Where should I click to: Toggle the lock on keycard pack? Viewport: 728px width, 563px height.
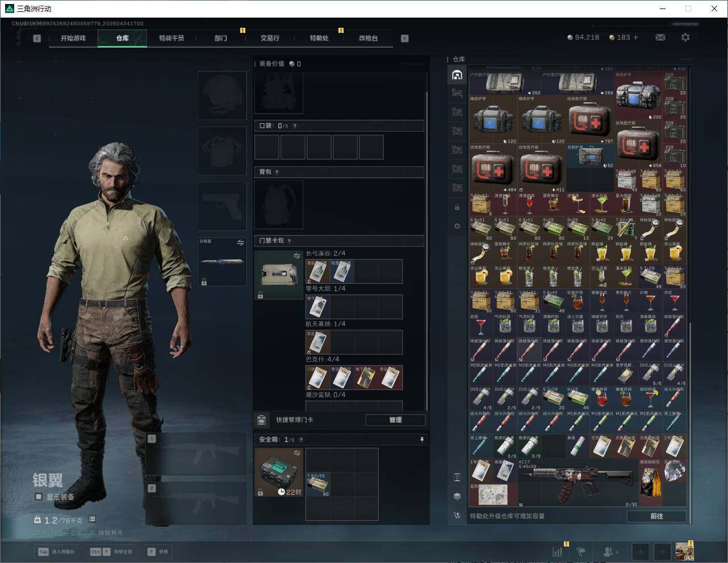coord(260,295)
